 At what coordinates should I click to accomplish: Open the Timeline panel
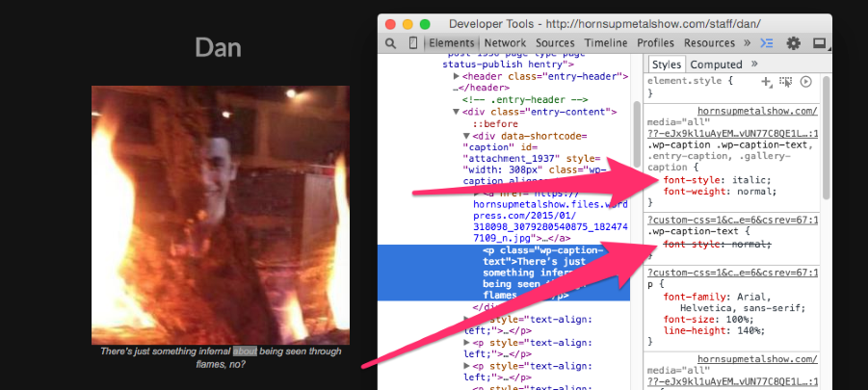(x=605, y=43)
